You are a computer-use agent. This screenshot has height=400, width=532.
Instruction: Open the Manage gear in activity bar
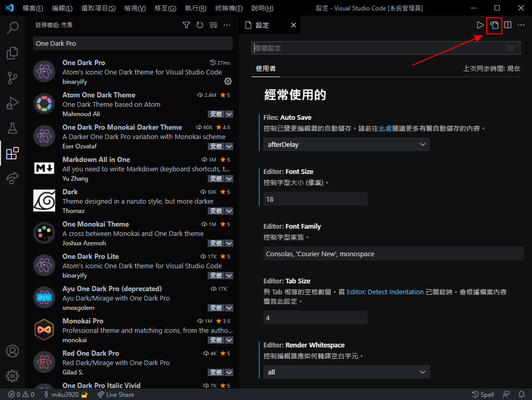12,376
